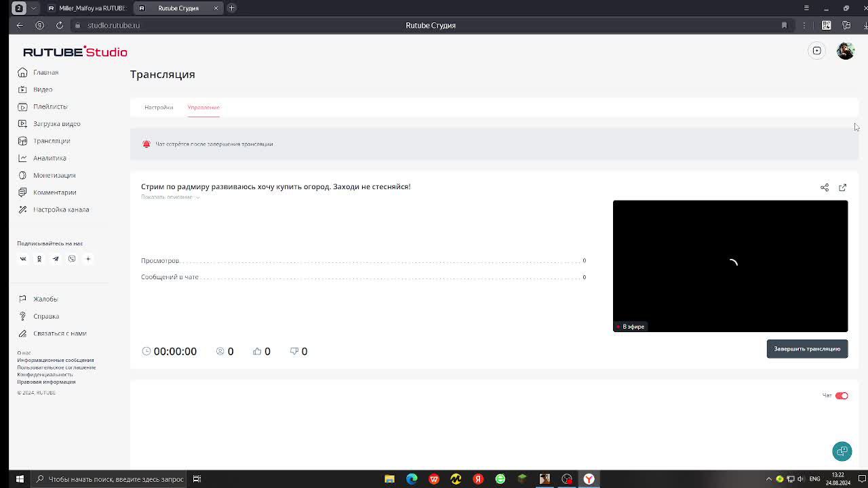Click the red bell notice icon
The width and height of the screenshot is (868, 488).
pyautogui.click(x=146, y=144)
